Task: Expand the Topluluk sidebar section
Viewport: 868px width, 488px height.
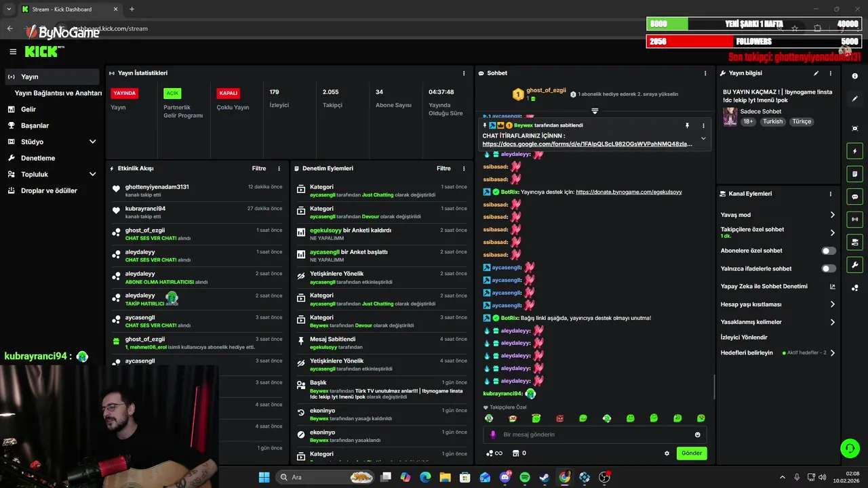Action: [x=93, y=174]
